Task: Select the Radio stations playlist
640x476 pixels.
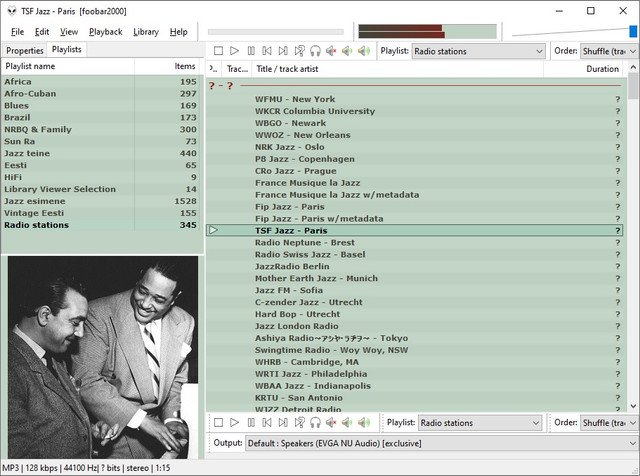Action: click(x=102, y=225)
